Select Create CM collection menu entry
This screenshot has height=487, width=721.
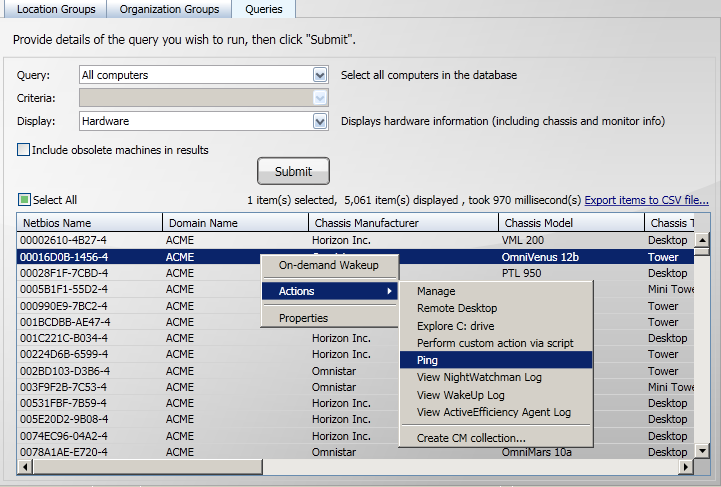(x=471, y=438)
